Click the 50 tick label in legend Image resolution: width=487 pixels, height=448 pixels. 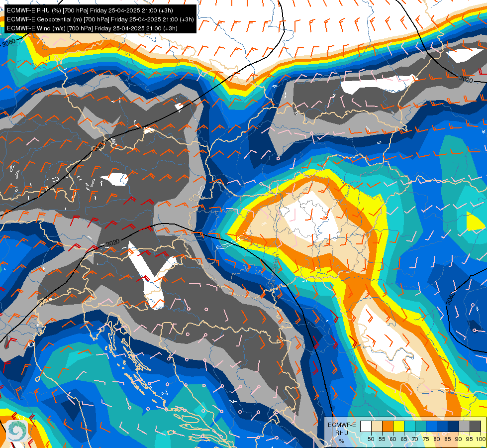[x=371, y=439]
